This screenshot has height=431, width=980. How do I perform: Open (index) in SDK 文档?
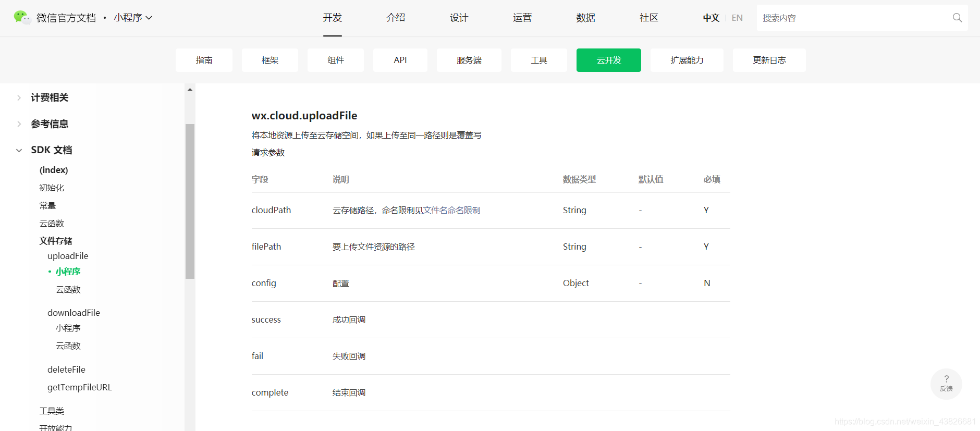[54, 170]
